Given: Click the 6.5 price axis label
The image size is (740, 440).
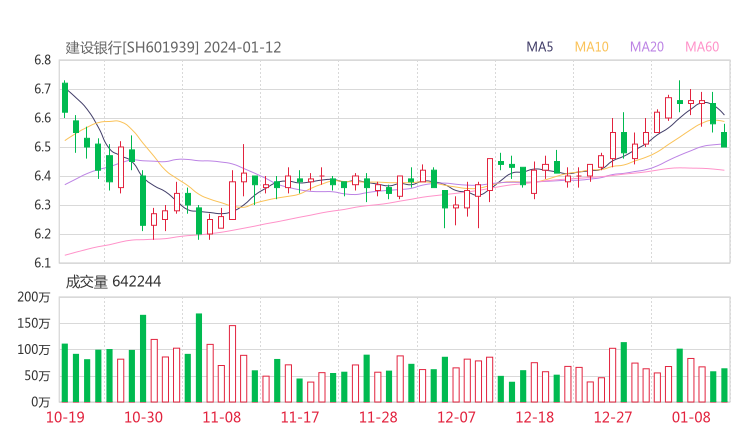Looking at the screenshot, I should pos(42,147).
